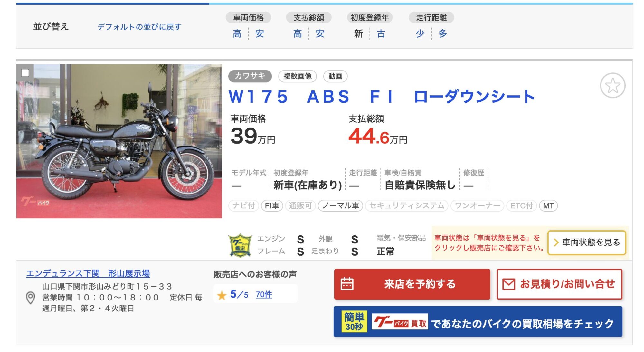The width and height of the screenshot is (644, 352).
Task: Open 車両状態を見る with chevron arrow
Action: [587, 243]
